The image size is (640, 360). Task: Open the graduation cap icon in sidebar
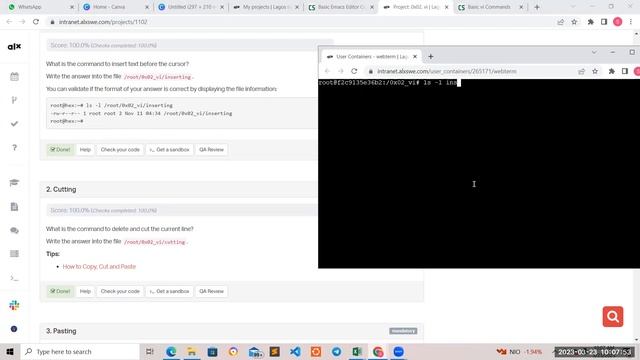click(x=14, y=182)
